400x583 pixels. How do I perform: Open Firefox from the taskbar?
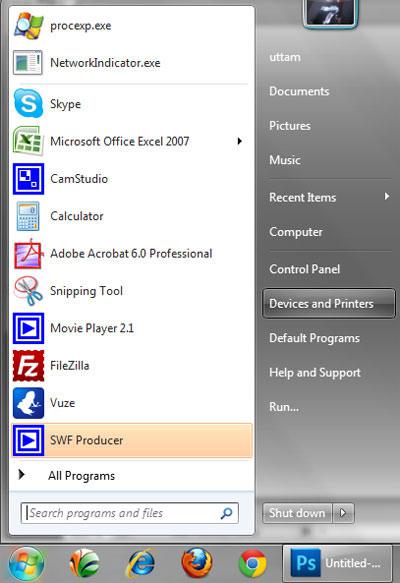[197, 564]
